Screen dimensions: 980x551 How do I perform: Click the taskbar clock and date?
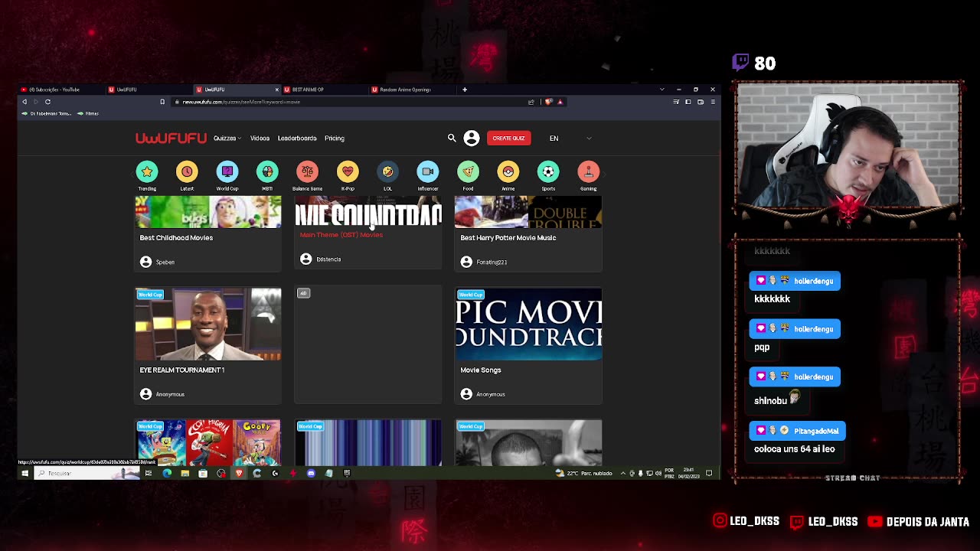coord(688,473)
